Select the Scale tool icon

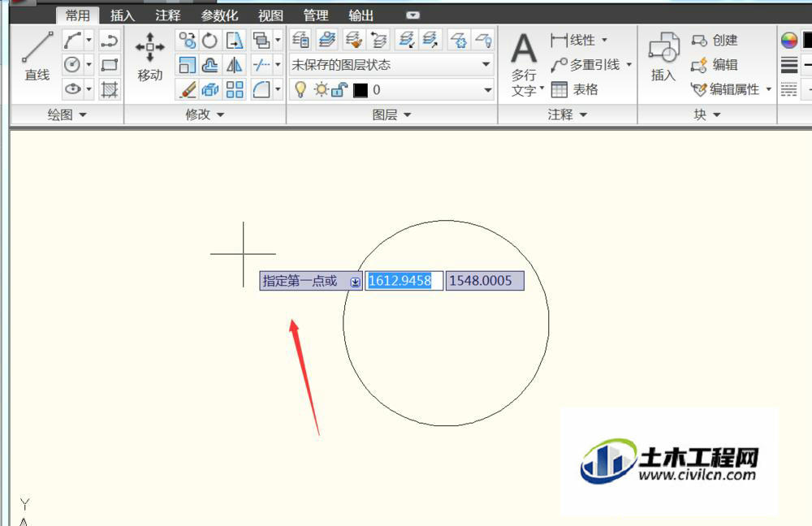click(x=187, y=65)
